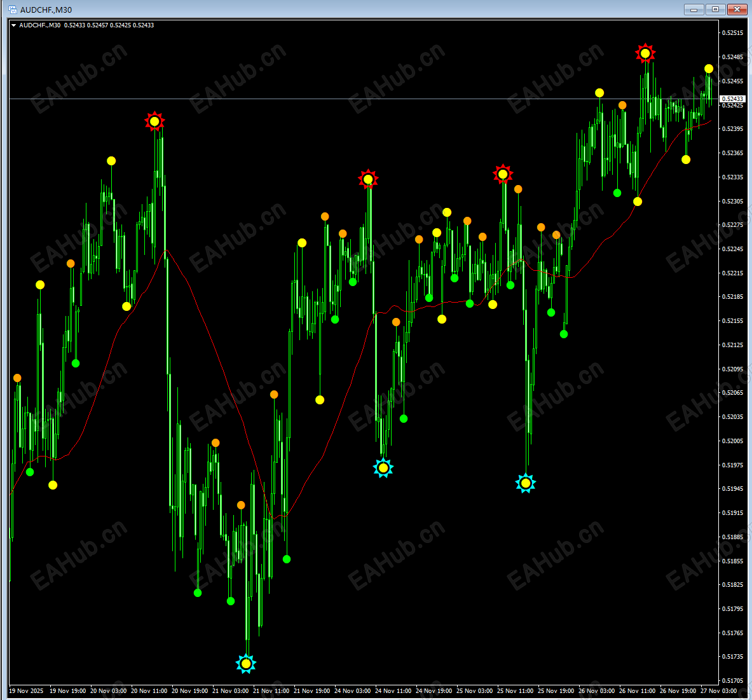Select the red star marker near 0.52335 before 24 Nov 11:00
Screen dimensions: 752x700
[x=368, y=179]
